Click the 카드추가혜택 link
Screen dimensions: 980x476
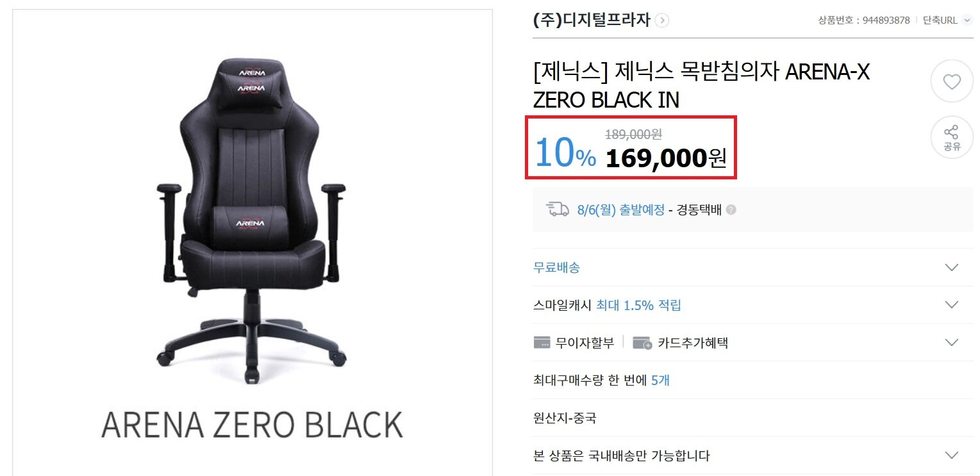click(x=693, y=343)
